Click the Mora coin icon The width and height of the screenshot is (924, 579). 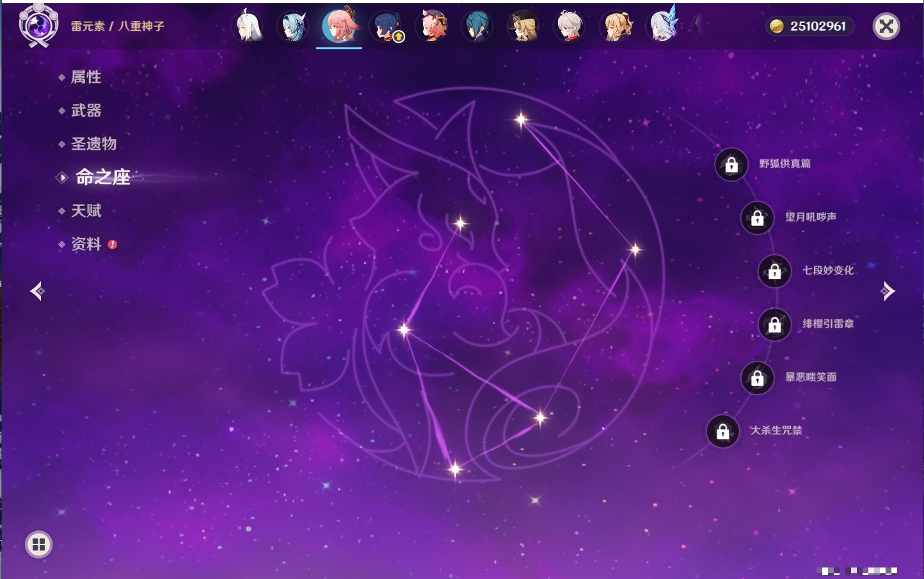pyautogui.click(x=777, y=26)
